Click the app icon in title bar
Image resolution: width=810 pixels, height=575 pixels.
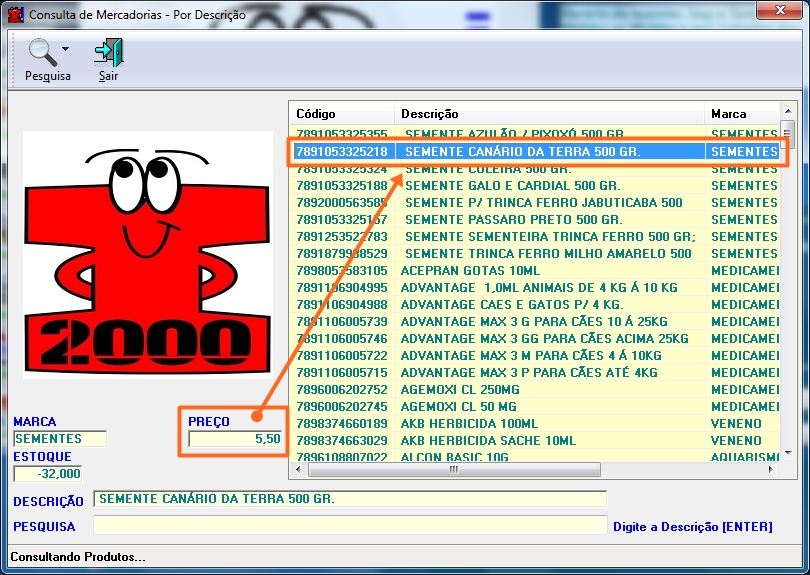15,14
